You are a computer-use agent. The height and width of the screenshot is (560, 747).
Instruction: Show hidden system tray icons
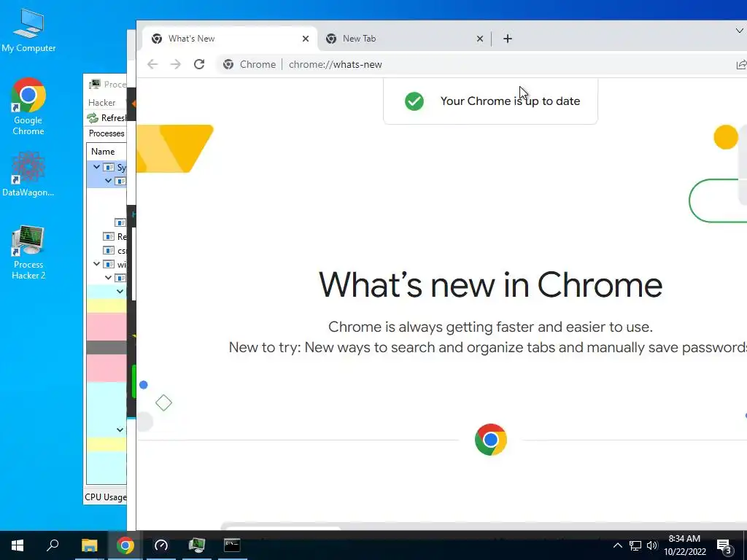click(x=617, y=545)
